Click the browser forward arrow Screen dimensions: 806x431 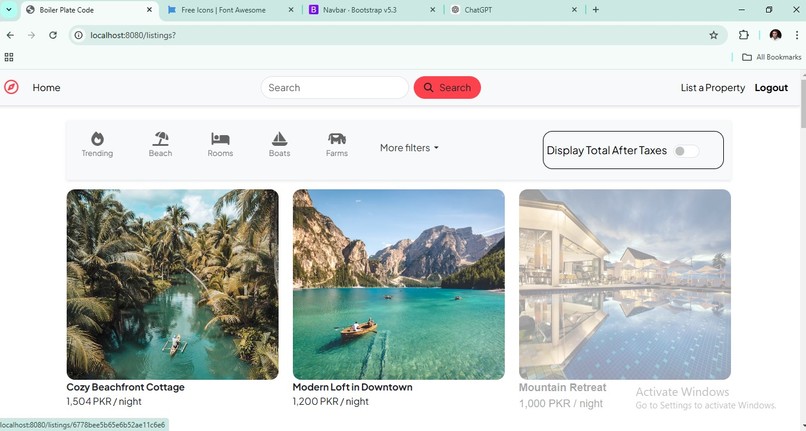point(31,35)
